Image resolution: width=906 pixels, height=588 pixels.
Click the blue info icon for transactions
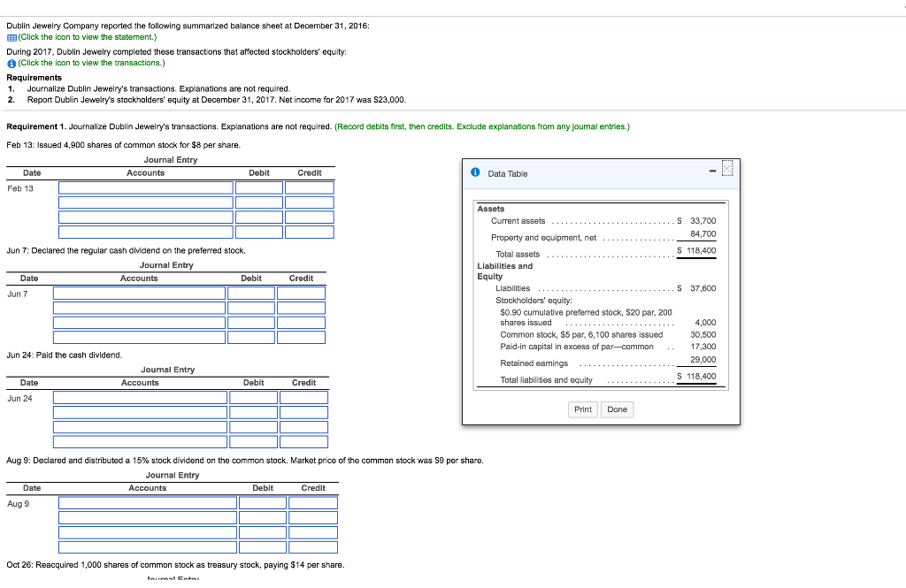11,63
